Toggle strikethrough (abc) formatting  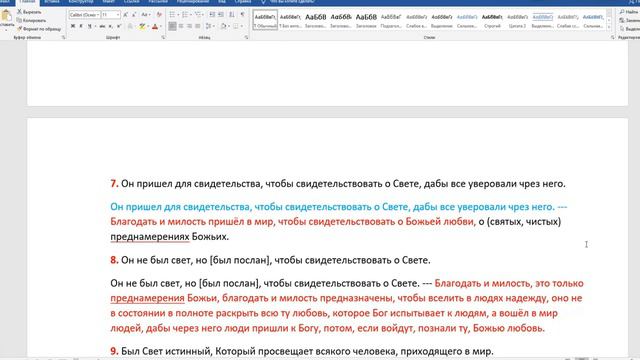pyautogui.click(x=102, y=26)
